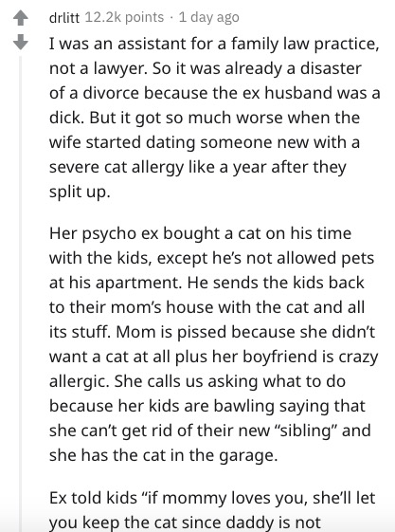
Task: Open the '1 day ago' timestamp permalink
Action: click(208, 17)
